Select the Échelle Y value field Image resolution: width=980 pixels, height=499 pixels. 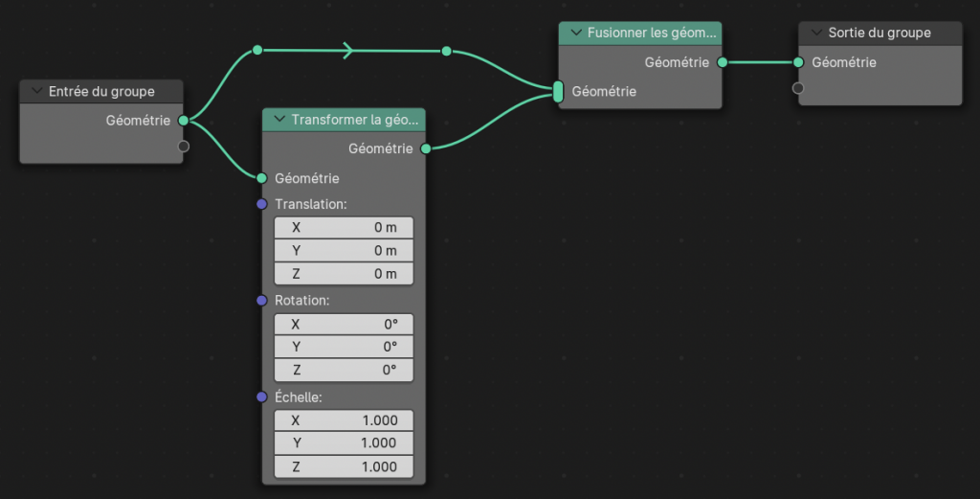click(x=344, y=443)
